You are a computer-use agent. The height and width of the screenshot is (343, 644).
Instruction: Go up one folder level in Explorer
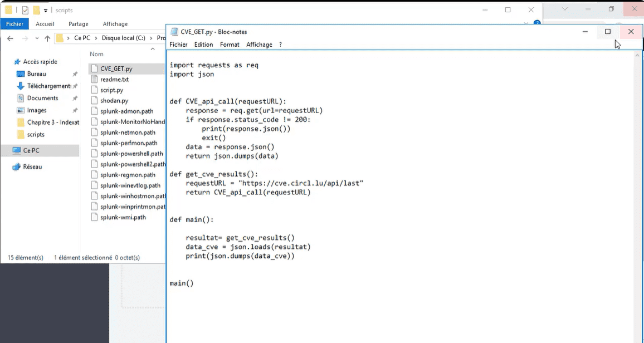[x=47, y=38]
